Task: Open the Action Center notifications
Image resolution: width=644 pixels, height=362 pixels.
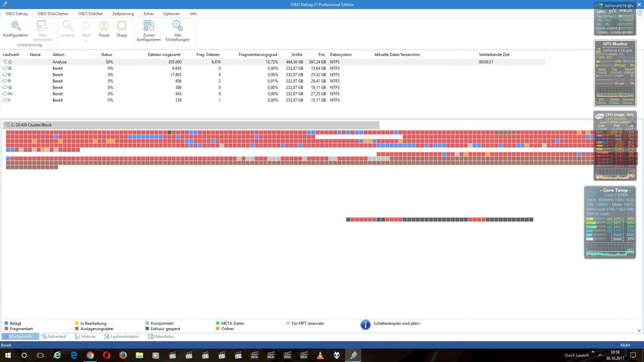Action: click(633, 355)
